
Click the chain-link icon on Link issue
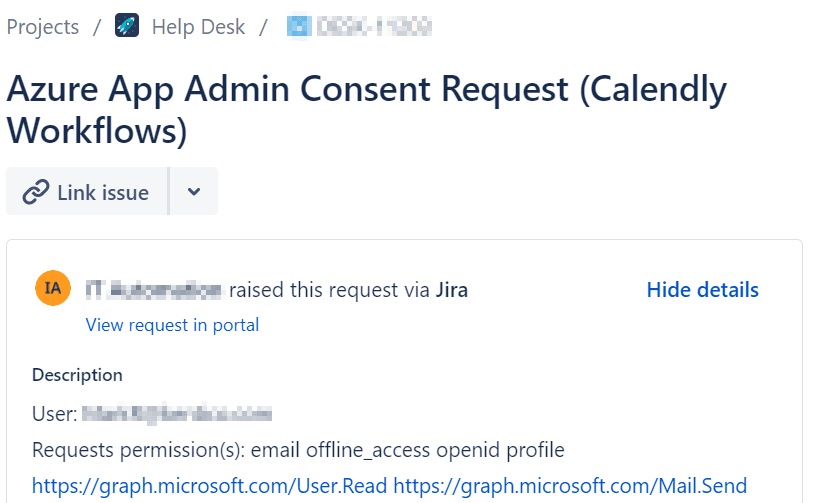[x=36, y=192]
